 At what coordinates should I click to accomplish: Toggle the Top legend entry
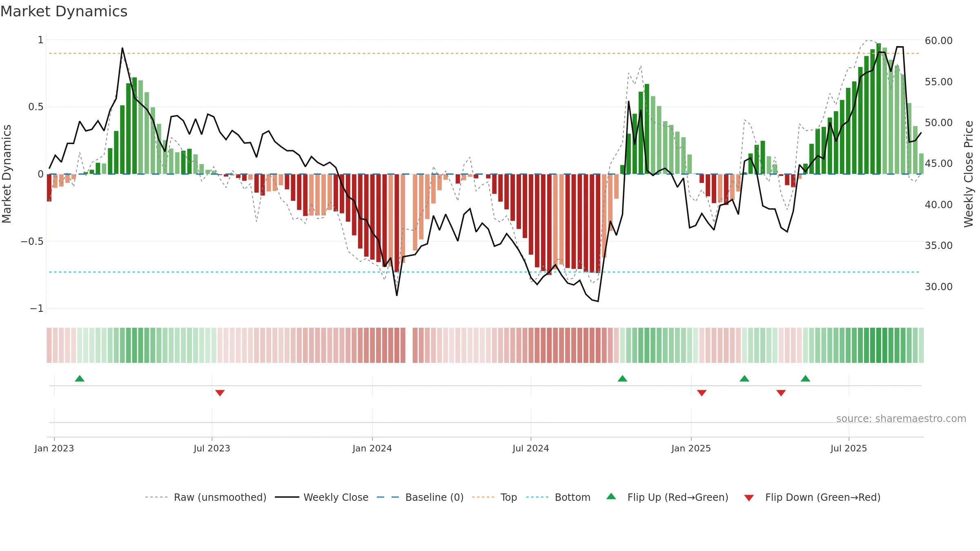click(x=494, y=497)
